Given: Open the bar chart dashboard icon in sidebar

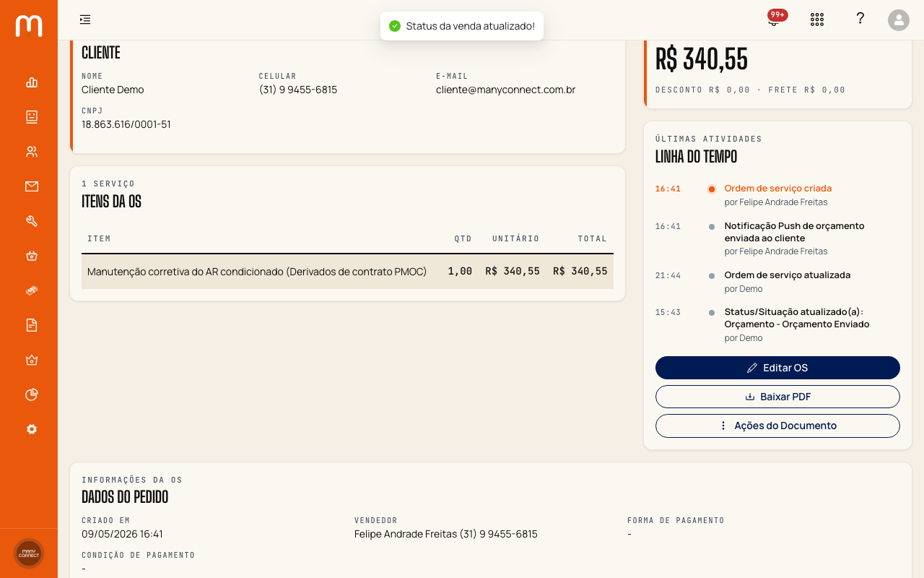Looking at the screenshot, I should 32,82.
